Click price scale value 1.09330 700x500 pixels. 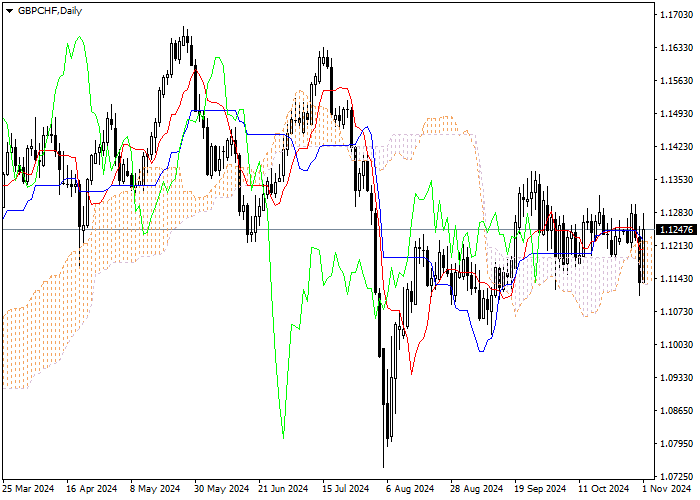coord(676,377)
